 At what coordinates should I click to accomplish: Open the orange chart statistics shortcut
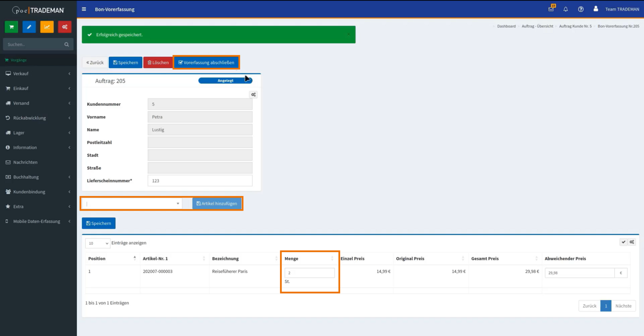47,27
